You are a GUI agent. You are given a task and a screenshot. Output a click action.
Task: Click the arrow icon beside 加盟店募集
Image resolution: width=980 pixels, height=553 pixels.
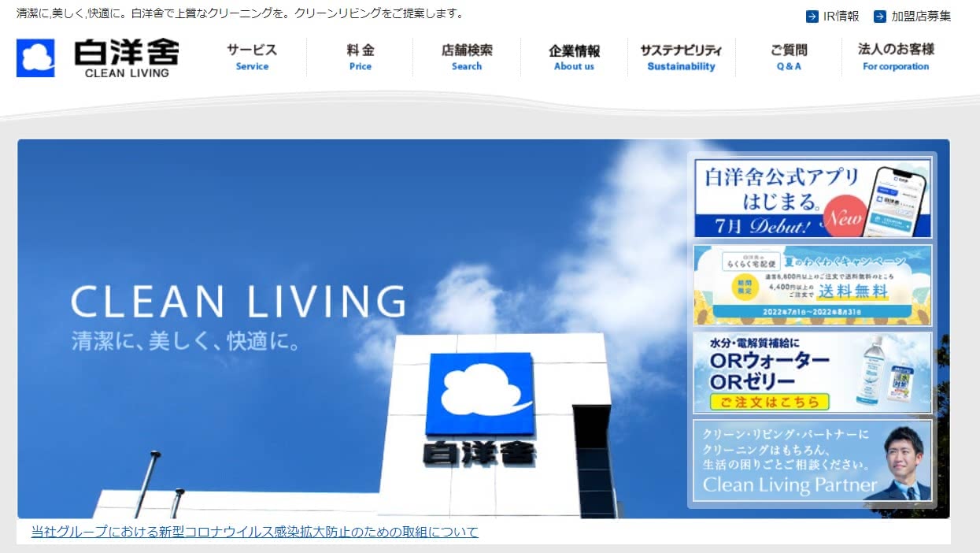coord(880,16)
